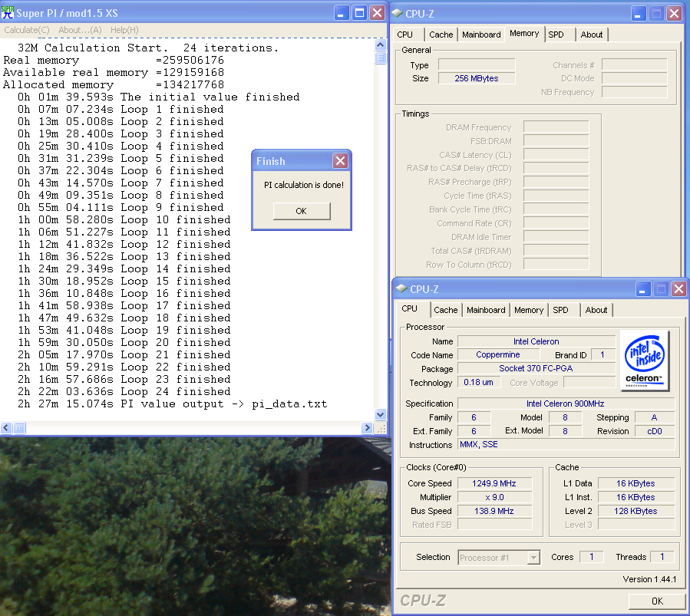Screen dimensions: 690x616
Task: Close the Super PI window
Action: [x=378, y=13]
